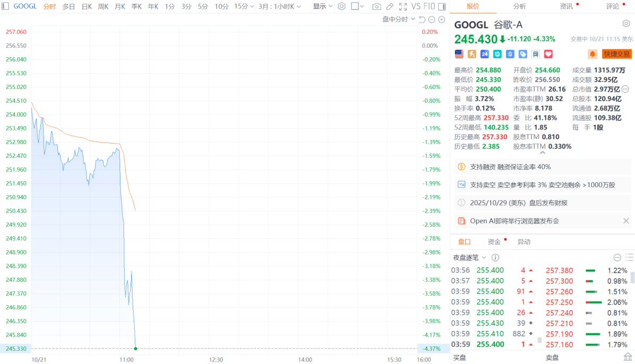
Task: Set a price alert with bell icon
Action: point(593,54)
